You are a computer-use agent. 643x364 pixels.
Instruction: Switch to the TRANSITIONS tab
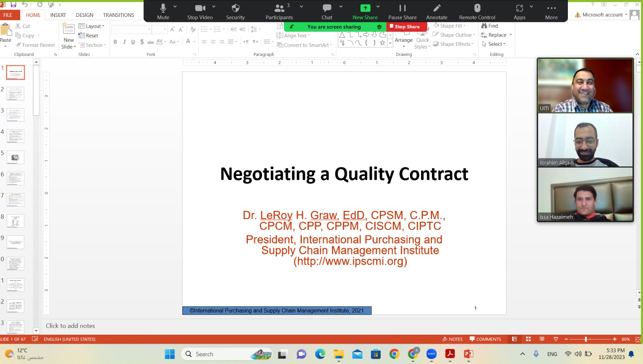click(119, 15)
